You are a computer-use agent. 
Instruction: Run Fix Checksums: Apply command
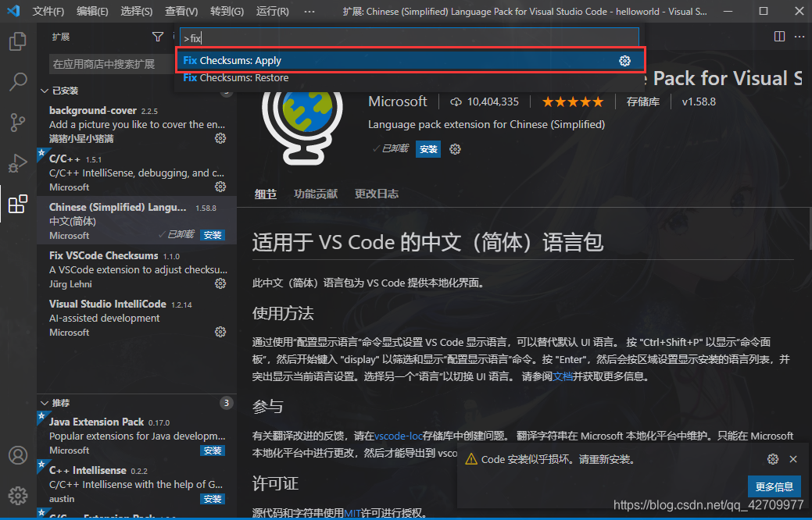pos(410,61)
